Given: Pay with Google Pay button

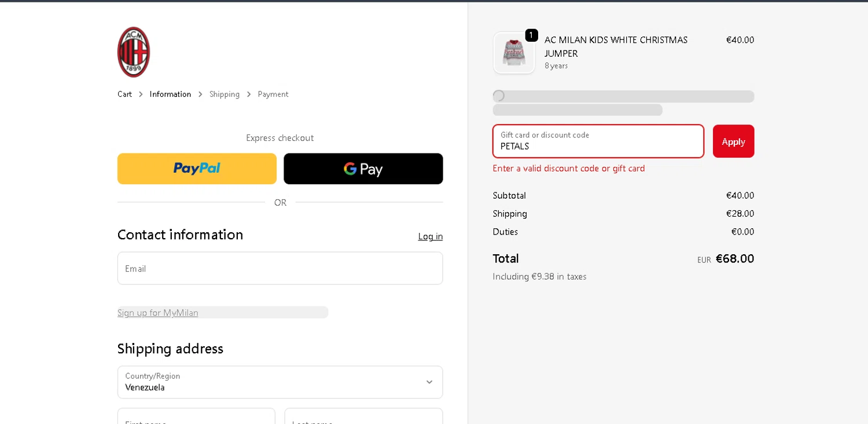Looking at the screenshot, I should tap(363, 169).
